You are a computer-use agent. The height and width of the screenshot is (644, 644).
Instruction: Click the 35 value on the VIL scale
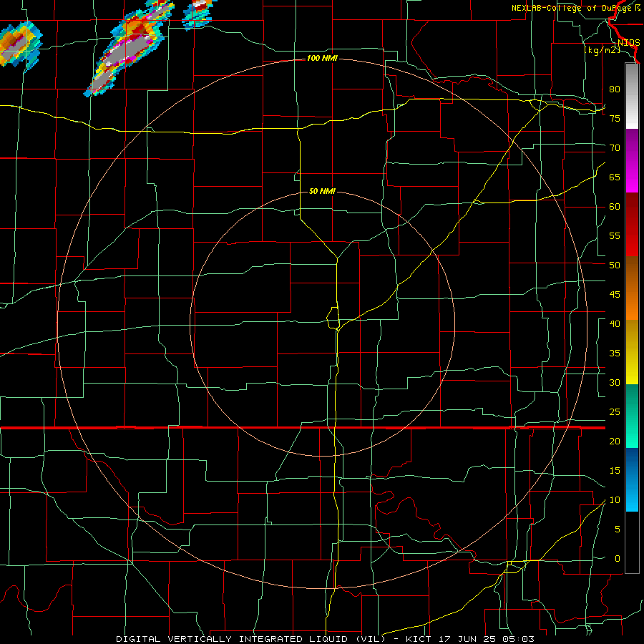tap(615, 353)
